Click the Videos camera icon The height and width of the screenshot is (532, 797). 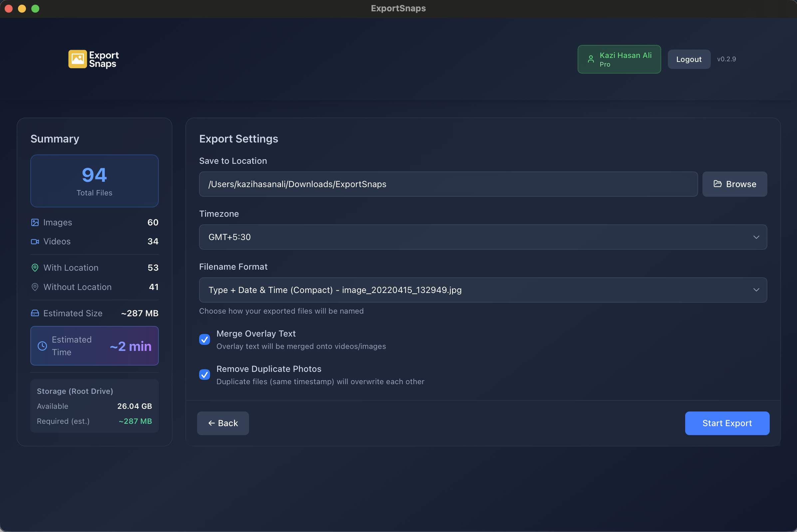pos(35,241)
